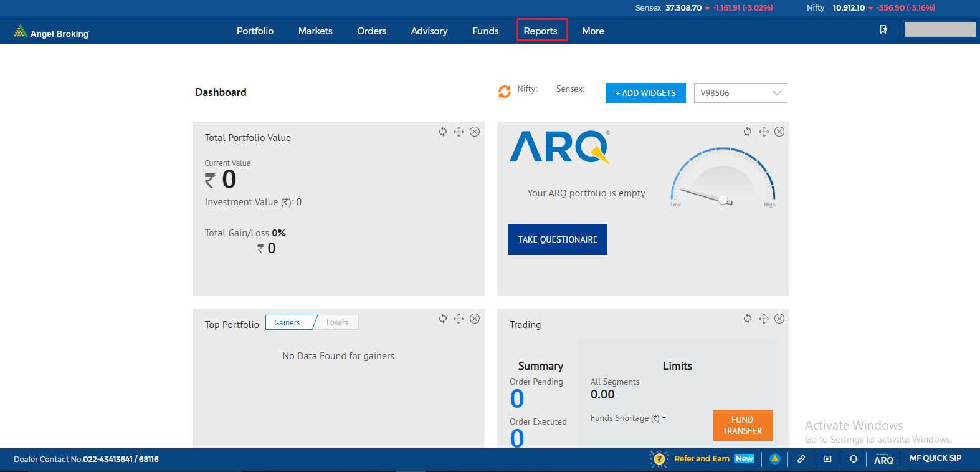Click the rupee coin Refer icon

click(x=659, y=459)
